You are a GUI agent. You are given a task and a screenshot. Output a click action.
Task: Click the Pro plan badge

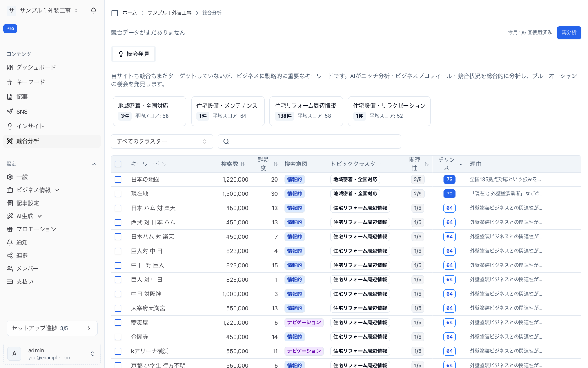(x=10, y=29)
